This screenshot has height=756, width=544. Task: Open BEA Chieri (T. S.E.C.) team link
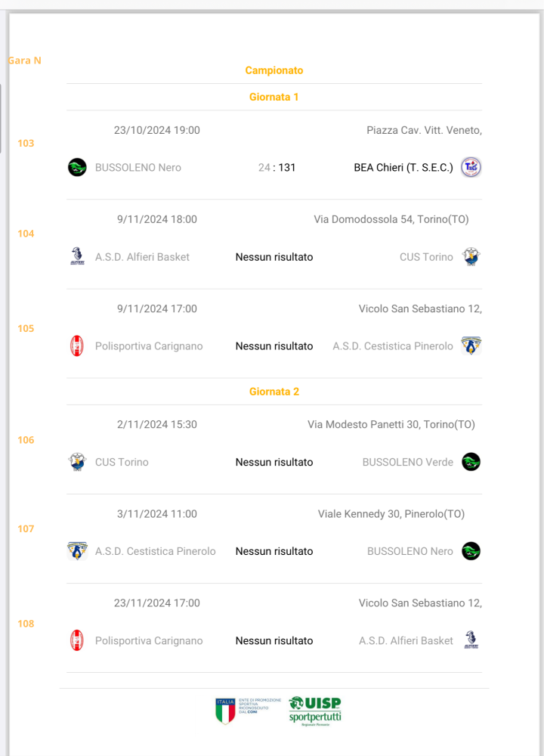pyautogui.click(x=403, y=168)
